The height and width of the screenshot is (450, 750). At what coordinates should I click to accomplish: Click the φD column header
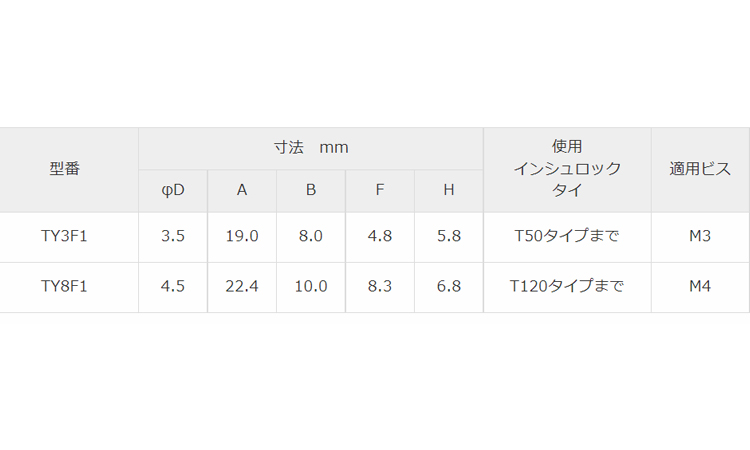(172, 190)
